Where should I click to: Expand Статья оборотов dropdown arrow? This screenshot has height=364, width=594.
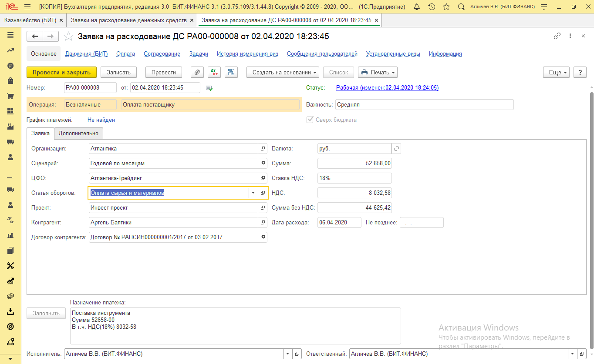[253, 193]
